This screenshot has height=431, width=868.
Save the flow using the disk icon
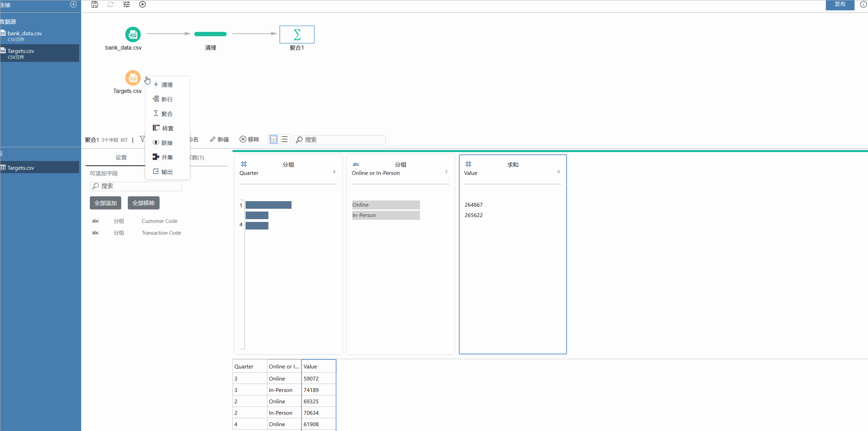pos(95,4)
